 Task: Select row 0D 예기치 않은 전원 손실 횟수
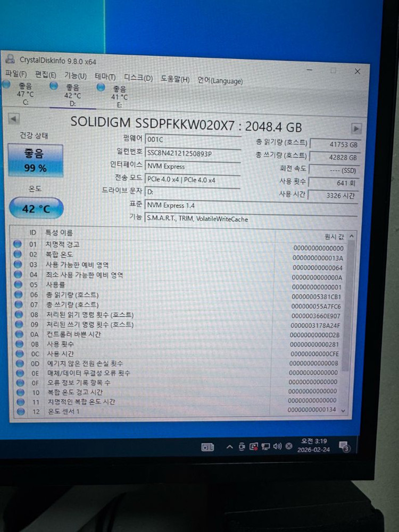[x=179, y=364]
